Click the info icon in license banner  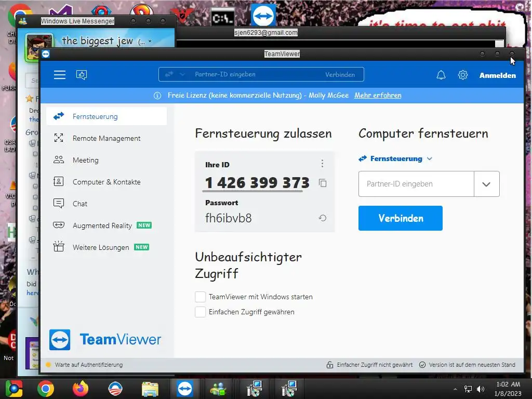coord(157,96)
